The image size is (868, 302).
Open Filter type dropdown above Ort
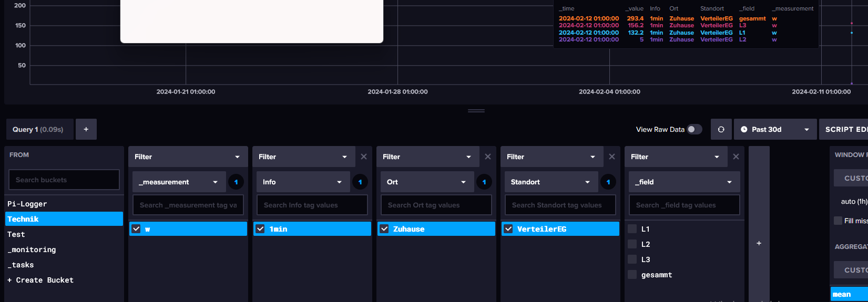click(x=427, y=157)
